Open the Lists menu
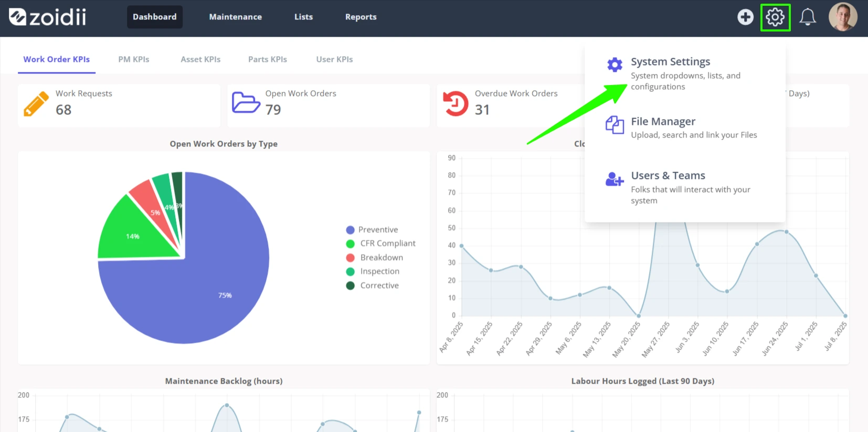 click(303, 17)
